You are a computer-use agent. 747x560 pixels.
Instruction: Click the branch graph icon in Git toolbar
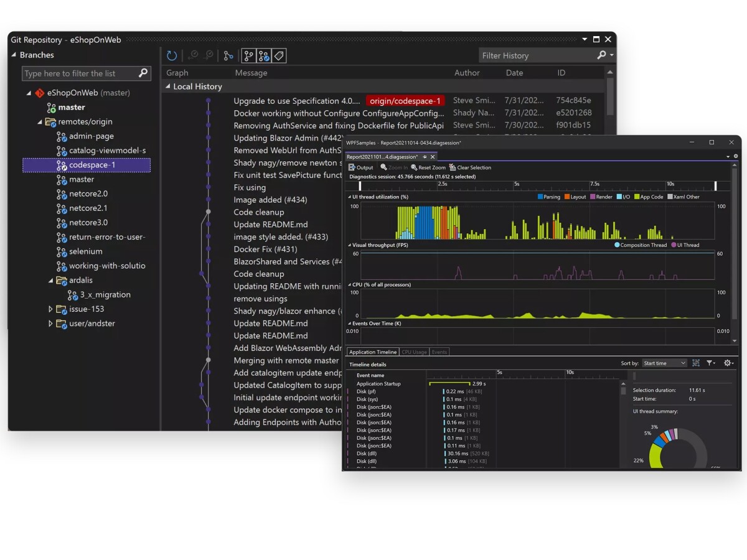228,55
